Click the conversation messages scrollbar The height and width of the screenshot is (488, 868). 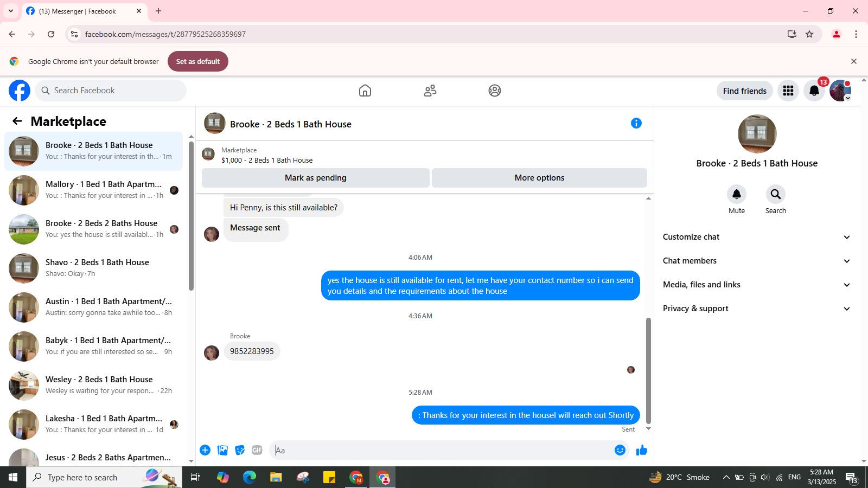click(x=648, y=371)
